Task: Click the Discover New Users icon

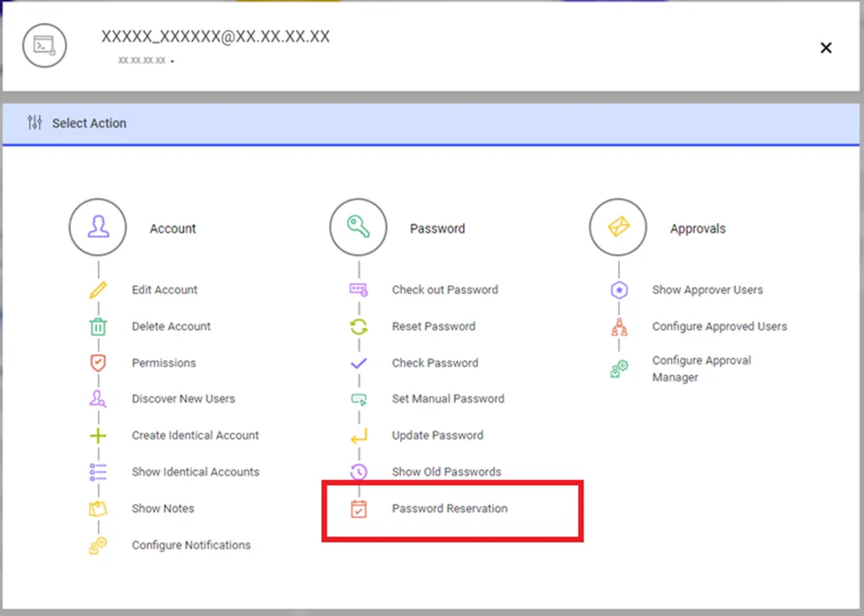Action: coord(98,398)
